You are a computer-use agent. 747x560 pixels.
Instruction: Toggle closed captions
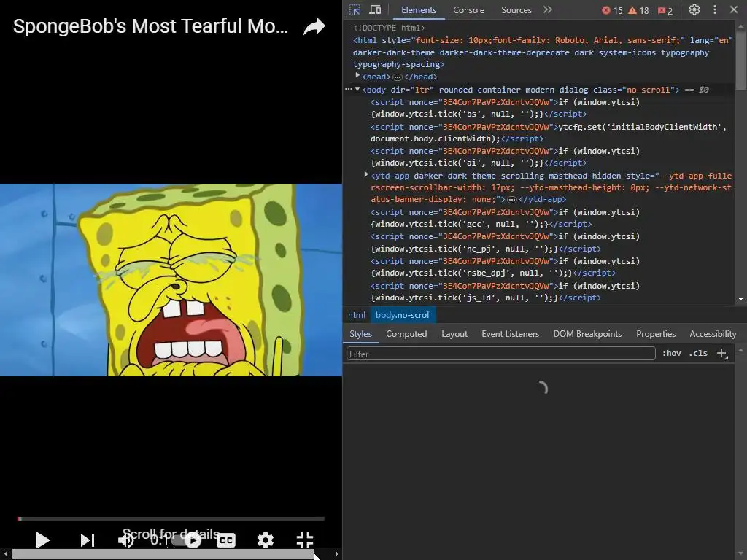(226, 540)
